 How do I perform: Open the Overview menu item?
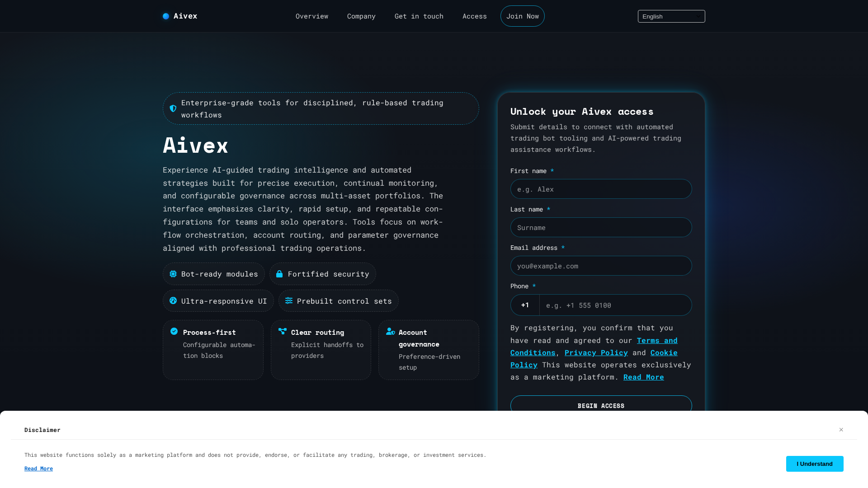pyautogui.click(x=312, y=16)
